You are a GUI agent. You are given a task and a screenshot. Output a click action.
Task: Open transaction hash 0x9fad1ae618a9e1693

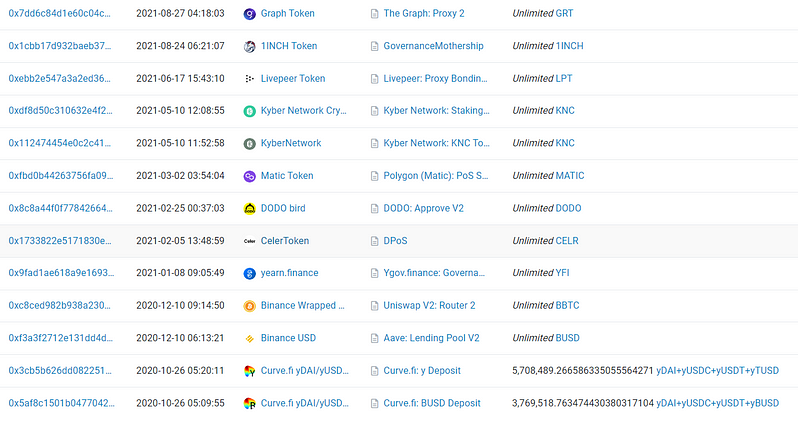tap(61, 273)
